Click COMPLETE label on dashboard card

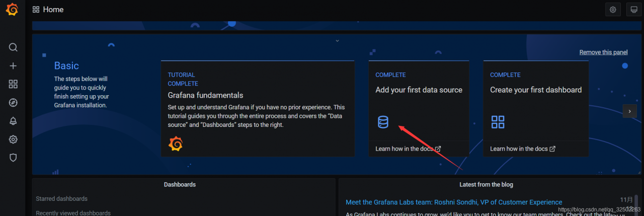pyautogui.click(x=505, y=75)
